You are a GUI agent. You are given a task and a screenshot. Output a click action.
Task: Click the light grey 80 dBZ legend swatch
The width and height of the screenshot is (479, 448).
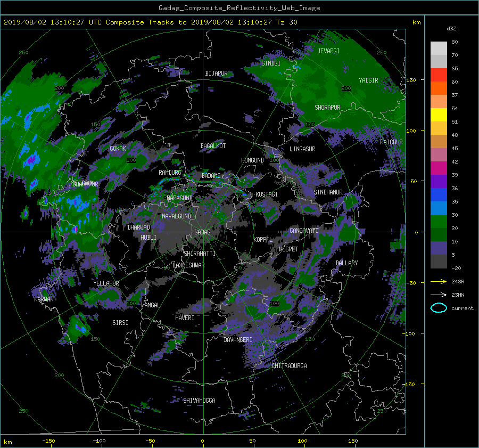(439, 48)
